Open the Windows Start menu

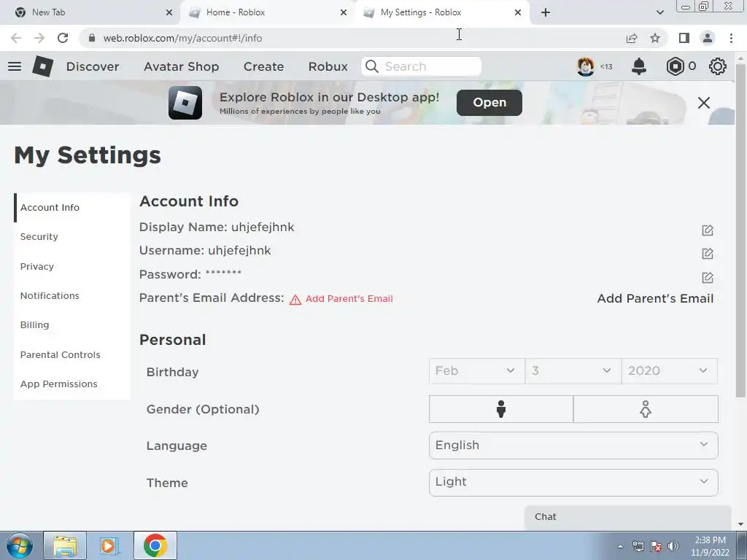click(20, 545)
